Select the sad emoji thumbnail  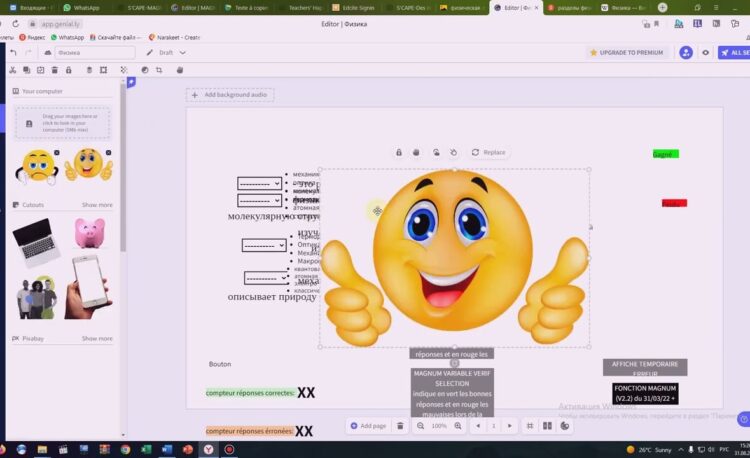pos(38,165)
